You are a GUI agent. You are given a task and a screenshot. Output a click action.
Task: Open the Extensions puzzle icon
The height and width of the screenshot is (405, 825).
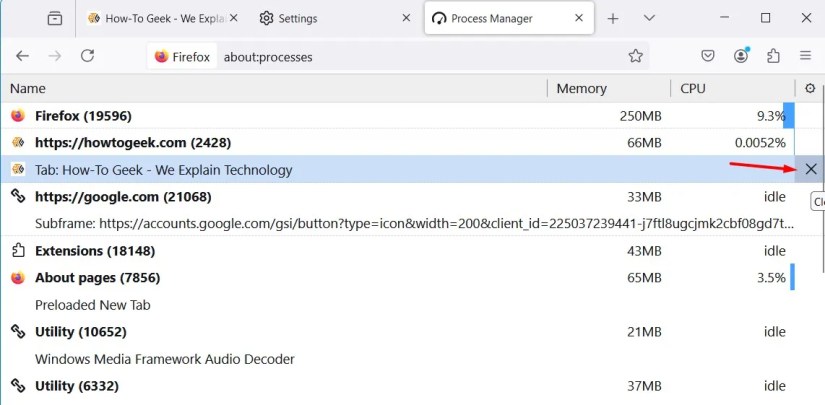tap(772, 57)
